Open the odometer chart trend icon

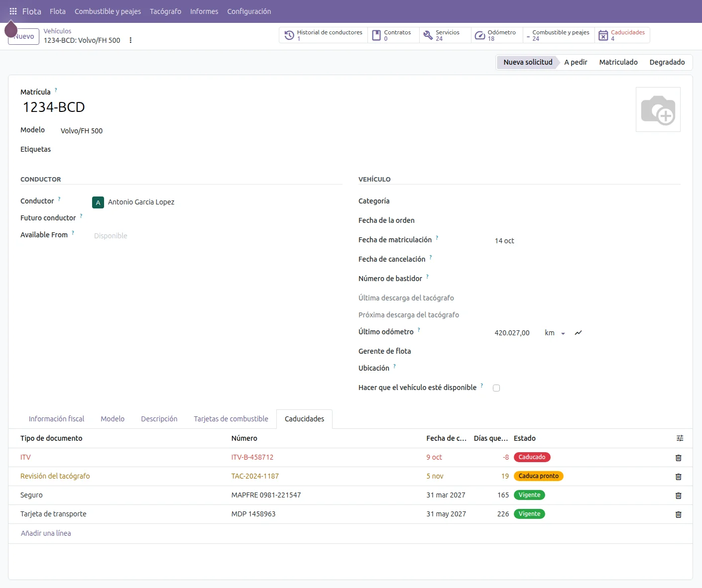[578, 333]
